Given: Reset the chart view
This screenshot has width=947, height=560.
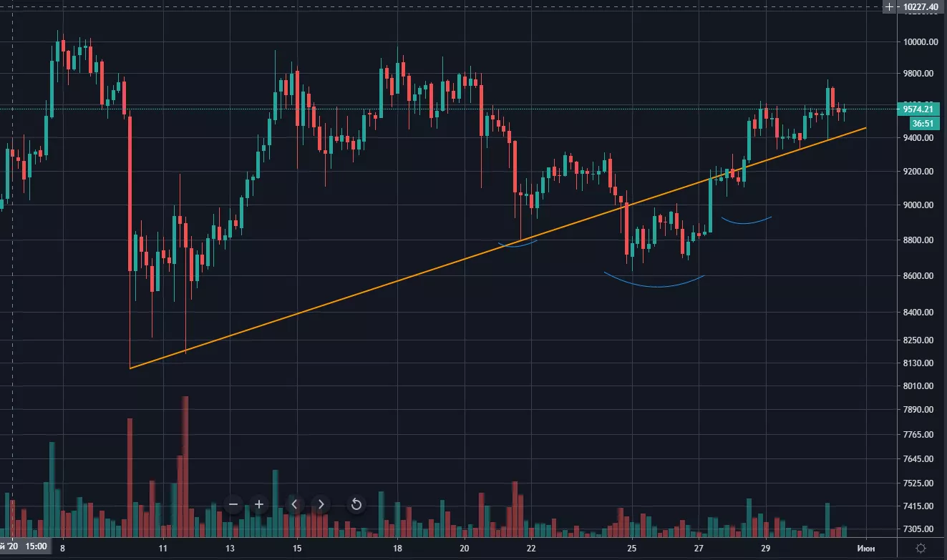Looking at the screenshot, I should pyautogui.click(x=356, y=504).
